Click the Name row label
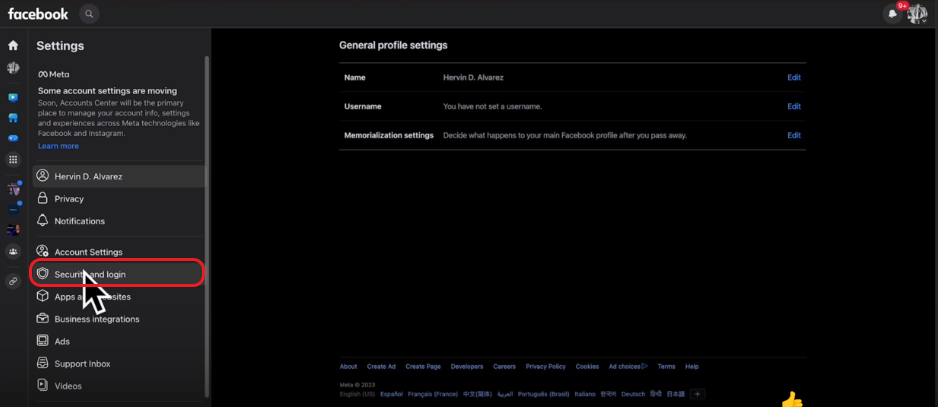Image resolution: width=938 pixels, height=407 pixels. 355,78
